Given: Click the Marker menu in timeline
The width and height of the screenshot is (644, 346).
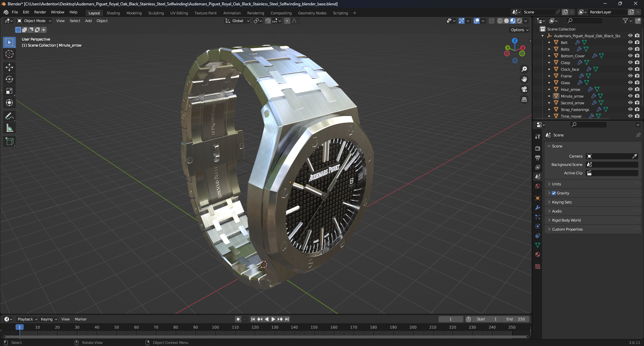Looking at the screenshot, I should (80, 319).
